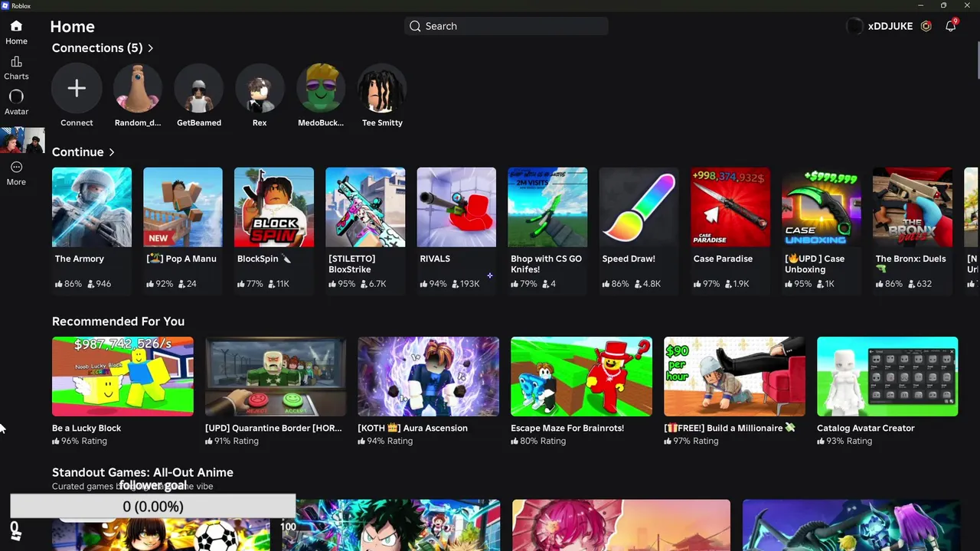Open Build a Millionaire thumbnail
Image resolution: width=980 pixels, height=551 pixels.
(x=734, y=377)
